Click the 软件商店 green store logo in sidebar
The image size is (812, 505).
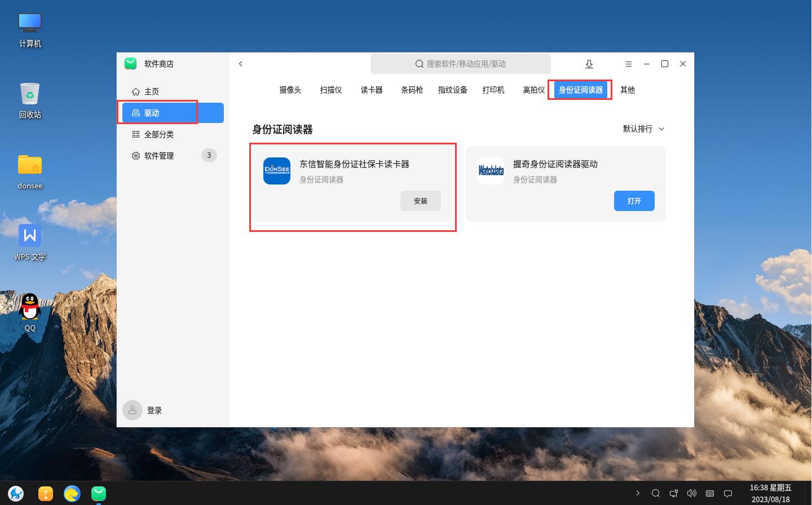click(x=130, y=64)
